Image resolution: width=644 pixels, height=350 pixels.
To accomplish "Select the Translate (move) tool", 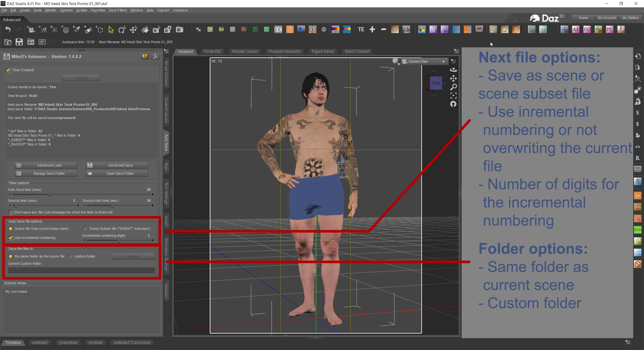I will coord(133,30).
